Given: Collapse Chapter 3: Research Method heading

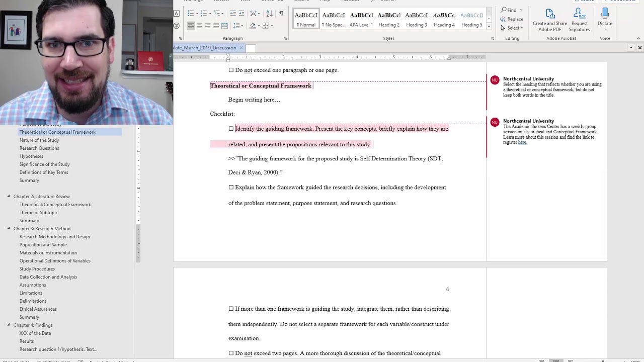Looking at the screenshot, I should (x=9, y=229).
